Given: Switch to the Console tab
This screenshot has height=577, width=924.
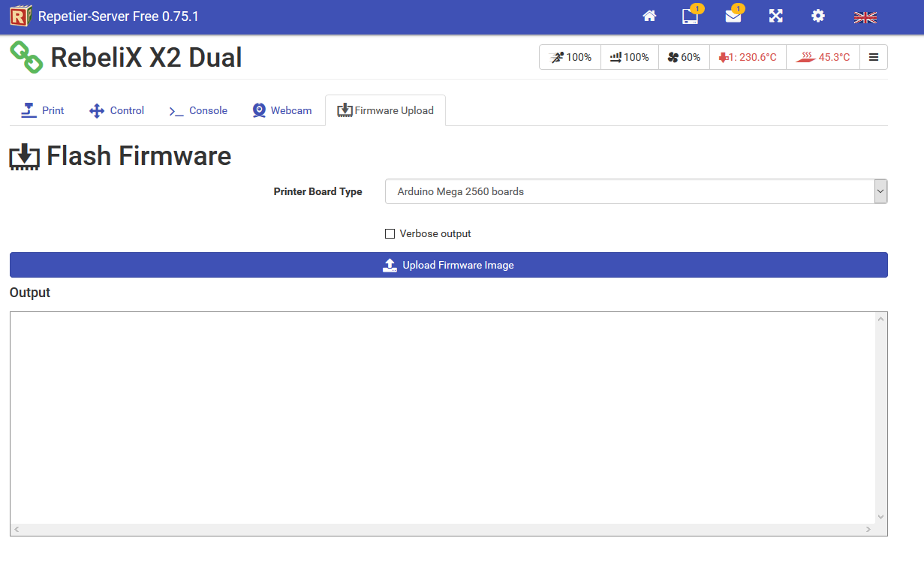Looking at the screenshot, I should pyautogui.click(x=198, y=110).
